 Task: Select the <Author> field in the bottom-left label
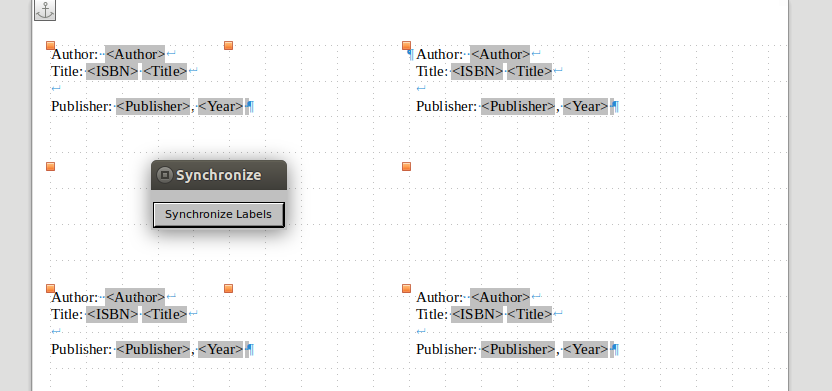coord(135,297)
